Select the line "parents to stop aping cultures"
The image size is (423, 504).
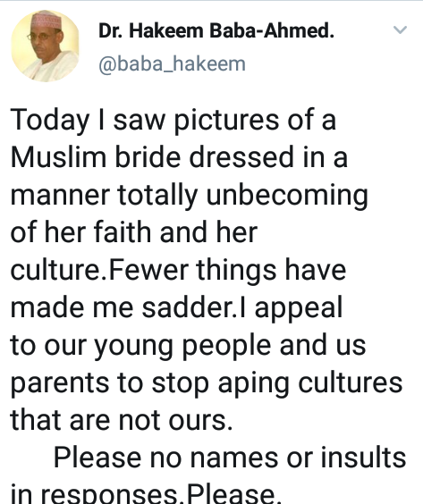(207, 383)
